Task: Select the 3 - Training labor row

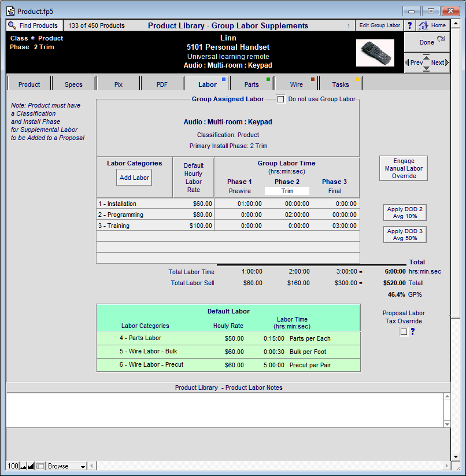Action: (x=228, y=226)
